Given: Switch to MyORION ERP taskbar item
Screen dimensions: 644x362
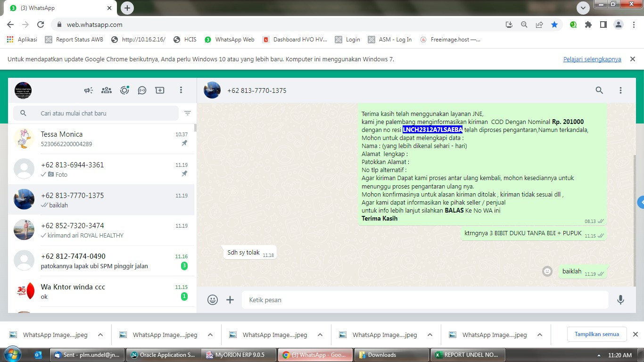Looking at the screenshot, I should 239,355.
